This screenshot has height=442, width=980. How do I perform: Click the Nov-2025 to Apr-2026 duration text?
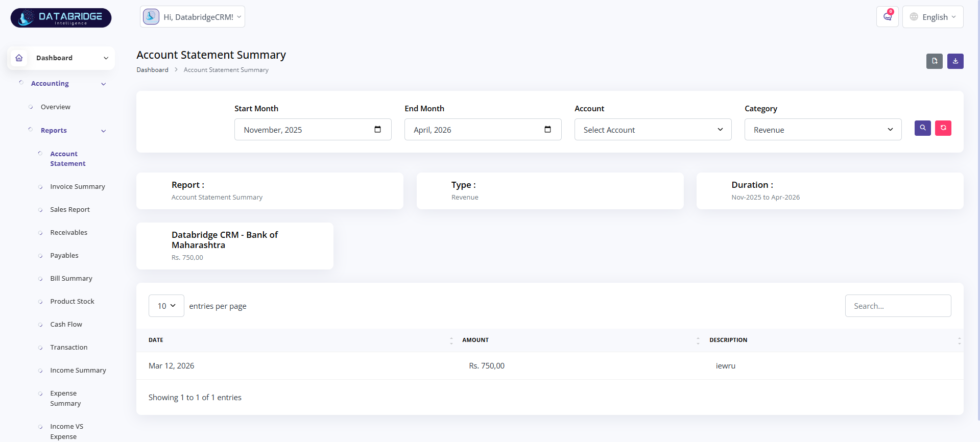pos(766,198)
